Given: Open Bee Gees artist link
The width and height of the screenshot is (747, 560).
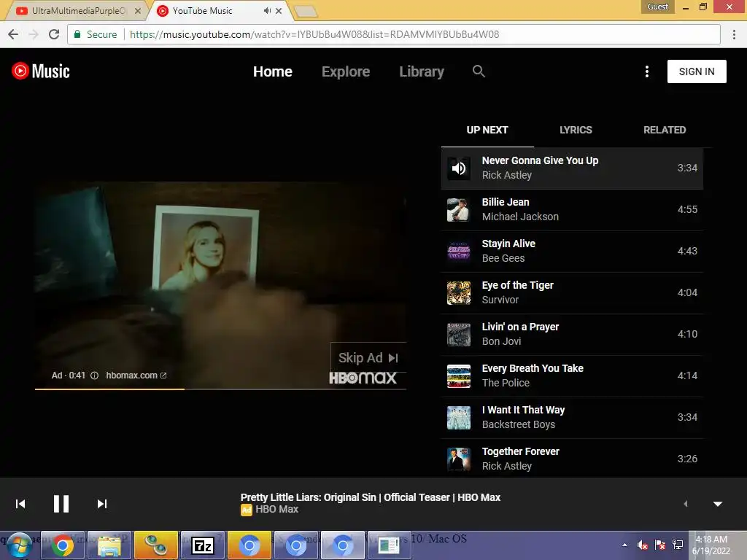Looking at the screenshot, I should (503, 258).
